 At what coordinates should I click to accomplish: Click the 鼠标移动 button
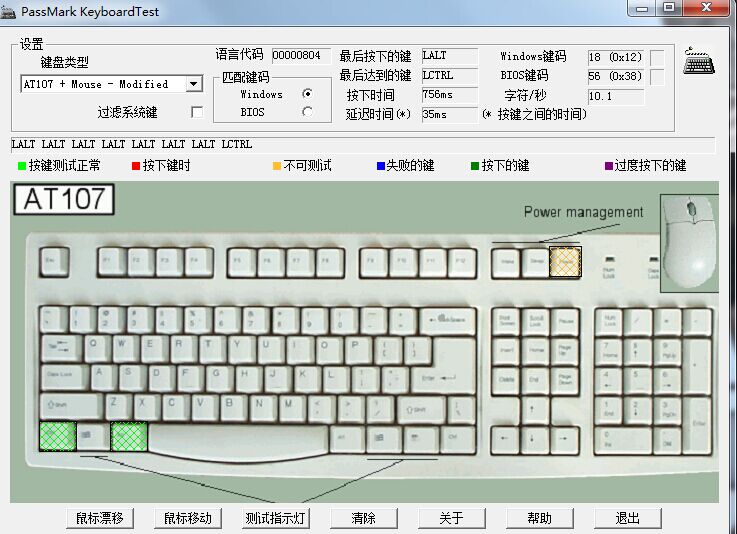[188, 518]
